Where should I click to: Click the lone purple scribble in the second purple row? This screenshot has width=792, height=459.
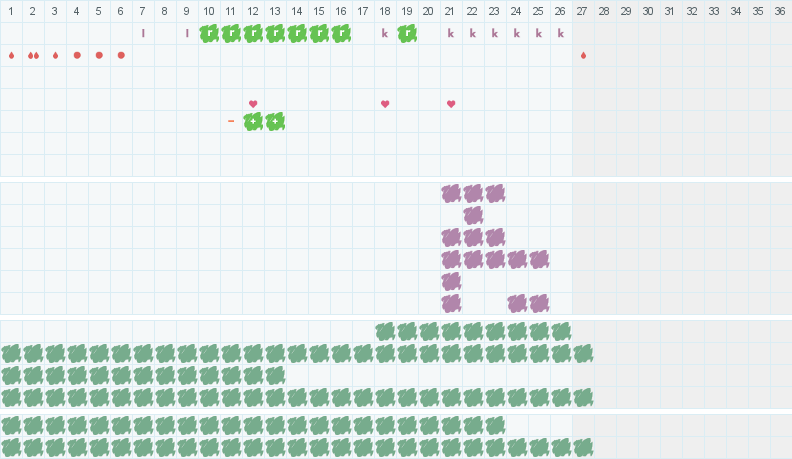click(473, 215)
